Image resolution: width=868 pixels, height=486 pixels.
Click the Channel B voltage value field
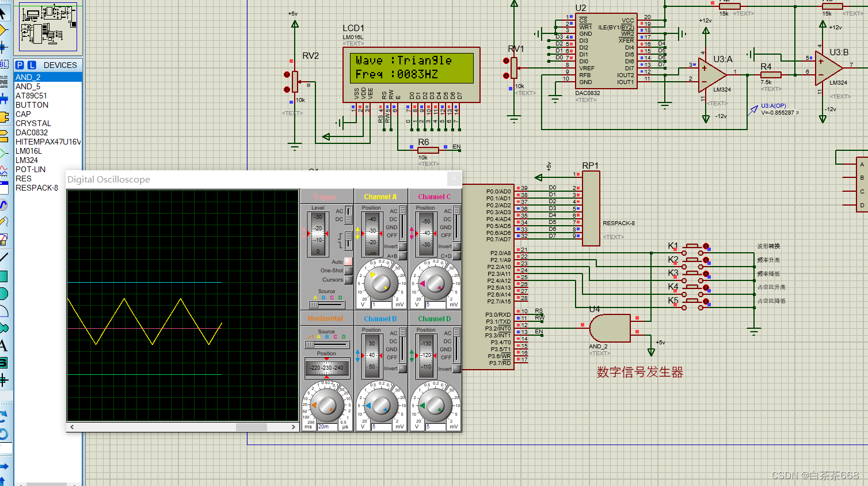382,427
